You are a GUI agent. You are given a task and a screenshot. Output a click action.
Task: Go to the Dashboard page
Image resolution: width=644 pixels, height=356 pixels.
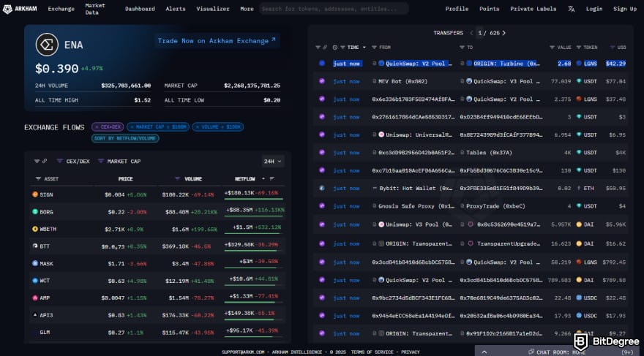pos(140,9)
